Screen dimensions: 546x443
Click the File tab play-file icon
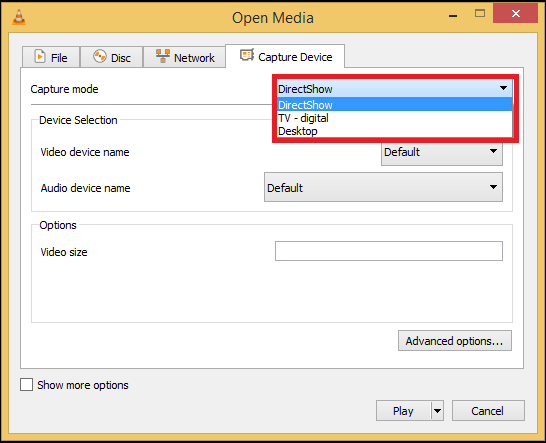pos(40,56)
